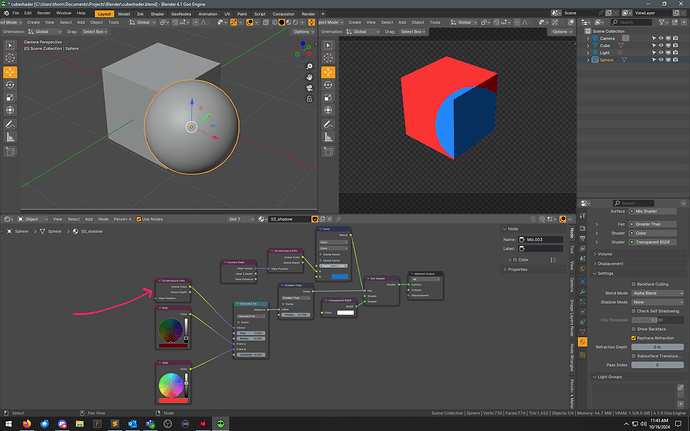Expand the Camera item in outliner
The width and height of the screenshot is (690, 431).
click(588, 38)
